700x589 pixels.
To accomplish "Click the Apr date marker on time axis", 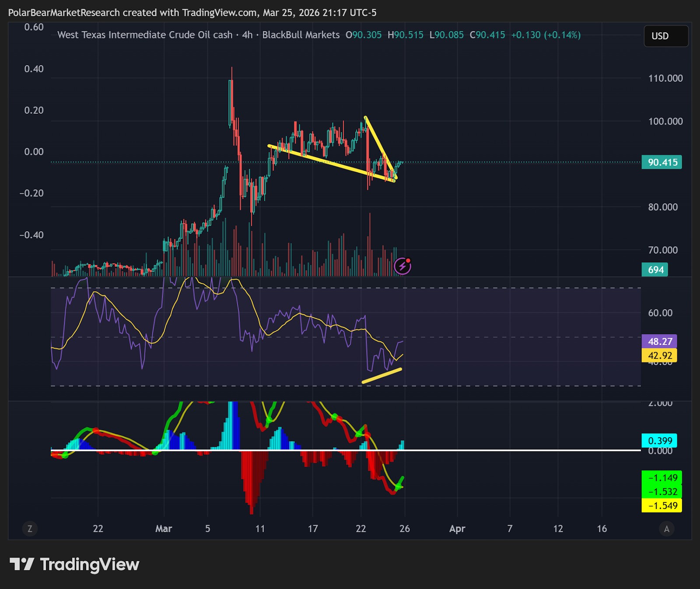I will coord(457,529).
